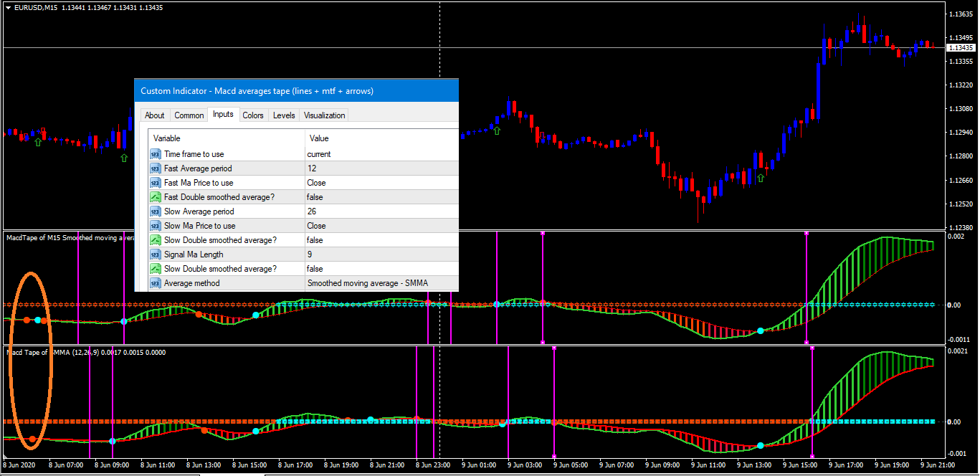The height and width of the screenshot is (476, 980).
Task: Click the green up arrow signal near 9 Jun 13:00
Action: tap(761, 178)
